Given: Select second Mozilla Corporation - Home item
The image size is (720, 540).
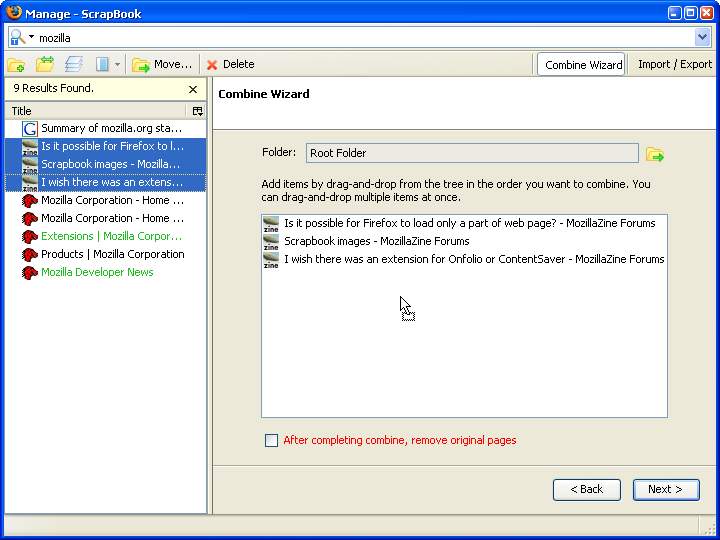Looking at the screenshot, I should coord(105,218).
